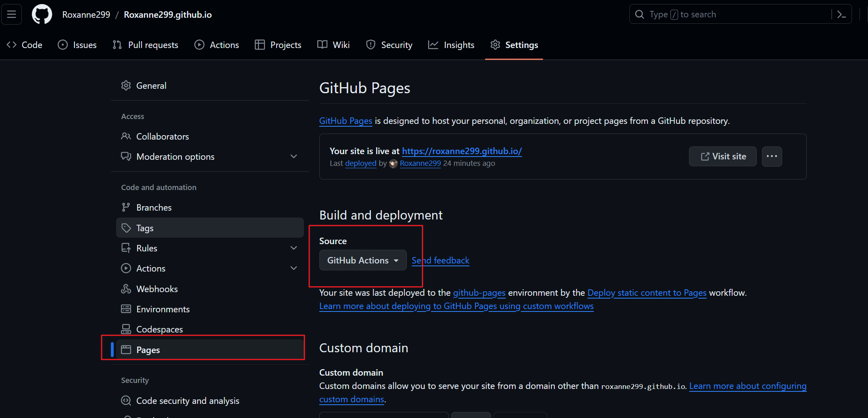Click the Codespaces icon
Image resolution: width=868 pixels, height=418 pixels.
[126, 329]
